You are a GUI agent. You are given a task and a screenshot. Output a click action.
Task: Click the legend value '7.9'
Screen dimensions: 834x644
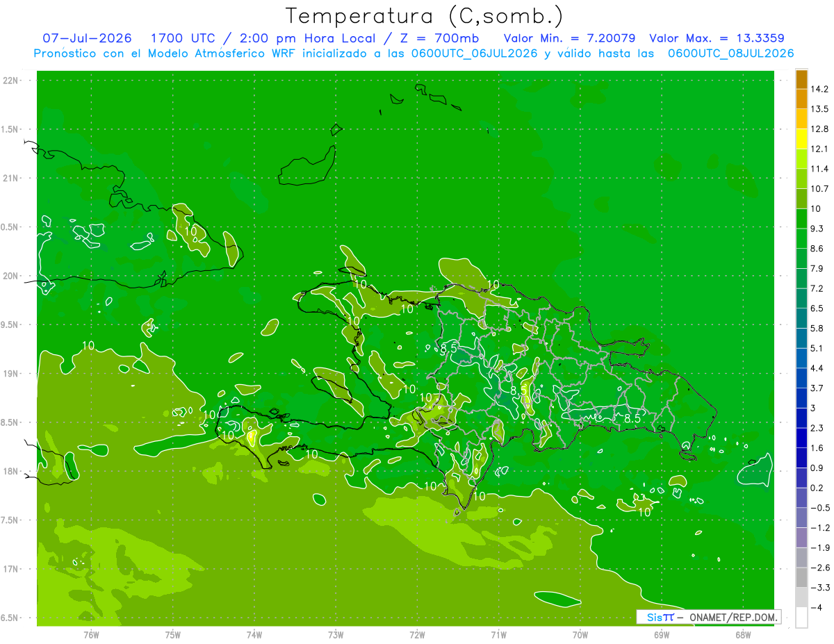pos(817,269)
